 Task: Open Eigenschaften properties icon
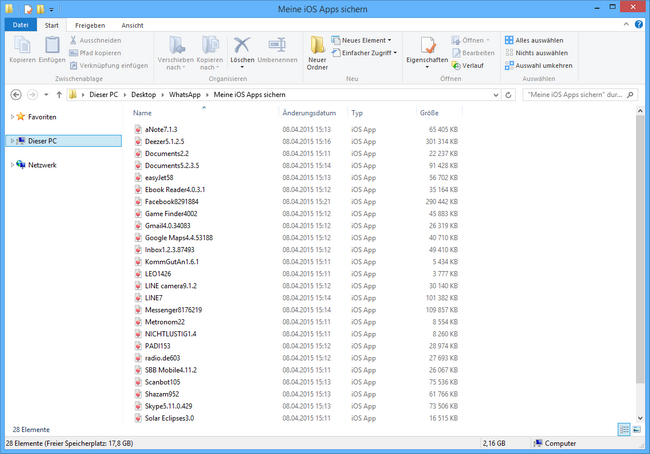(x=428, y=45)
